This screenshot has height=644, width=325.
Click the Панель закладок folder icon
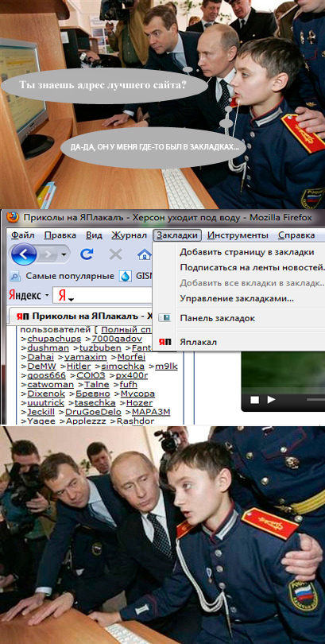164,318
